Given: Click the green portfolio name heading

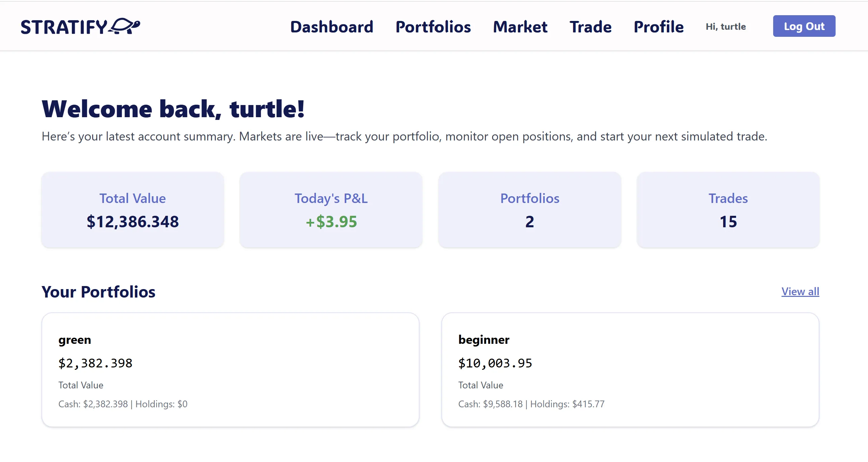Looking at the screenshot, I should tap(75, 340).
